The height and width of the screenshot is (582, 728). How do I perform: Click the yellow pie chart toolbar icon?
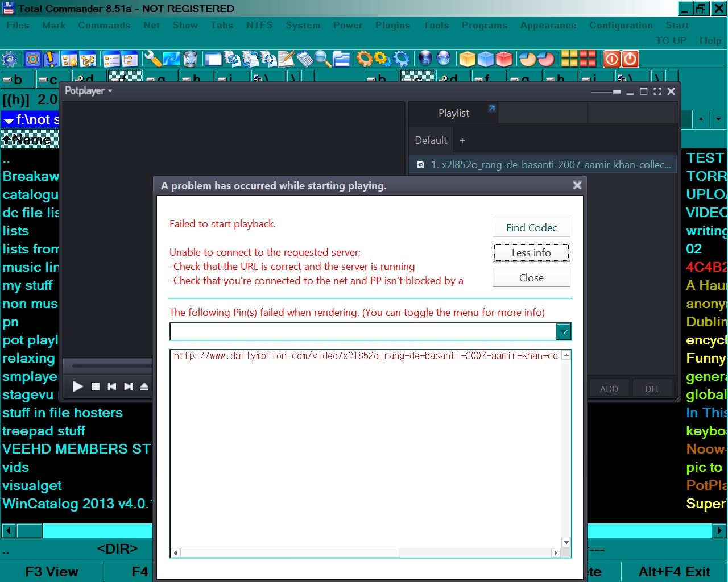[x=528, y=59]
